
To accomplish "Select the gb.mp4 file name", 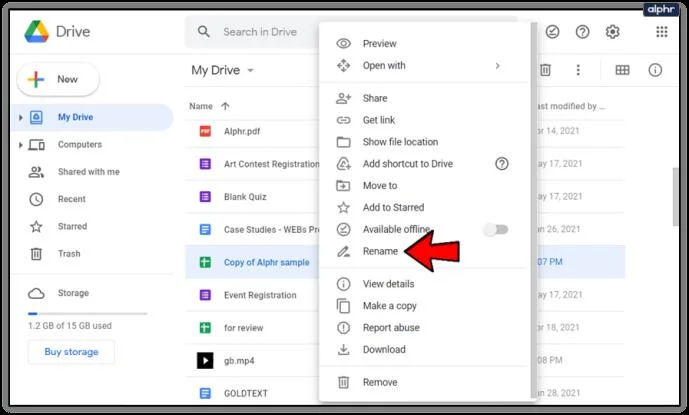I will coord(239,360).
